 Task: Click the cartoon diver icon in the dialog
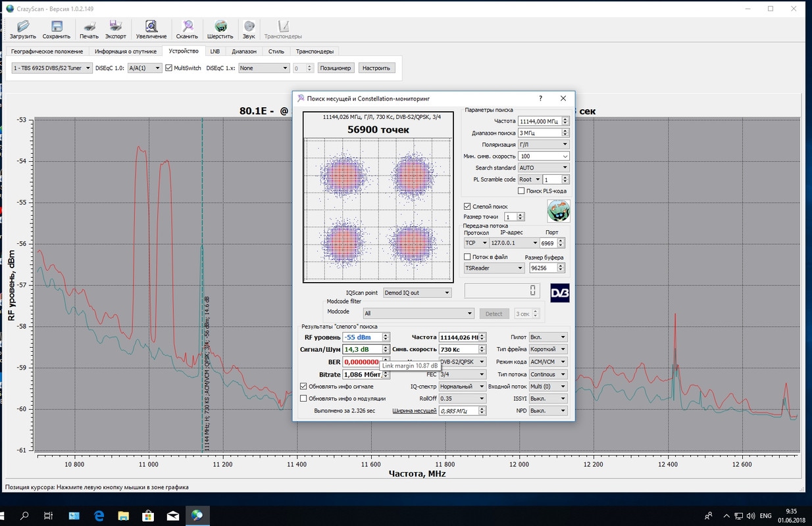pyautogui.click(x=559, y=211)
